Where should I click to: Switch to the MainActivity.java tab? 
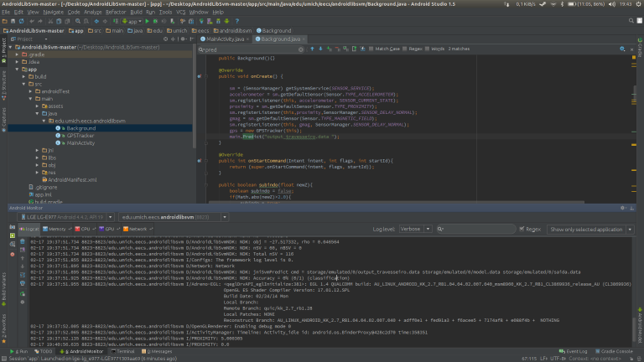(225, 39)
